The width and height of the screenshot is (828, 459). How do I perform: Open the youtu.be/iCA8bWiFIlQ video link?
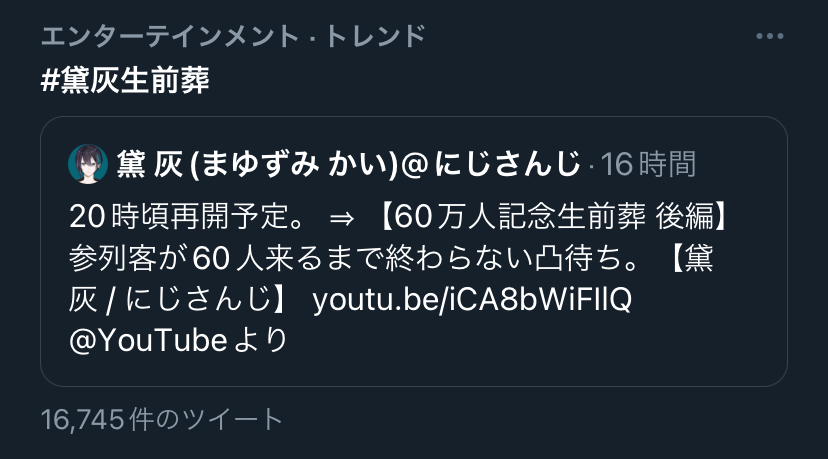[472, 300]
